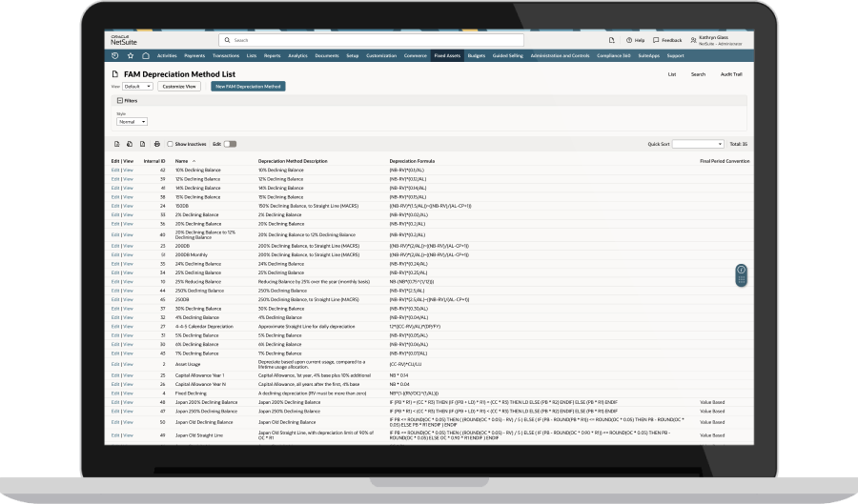Open the Style Normal dropdown

click(132, 122)
